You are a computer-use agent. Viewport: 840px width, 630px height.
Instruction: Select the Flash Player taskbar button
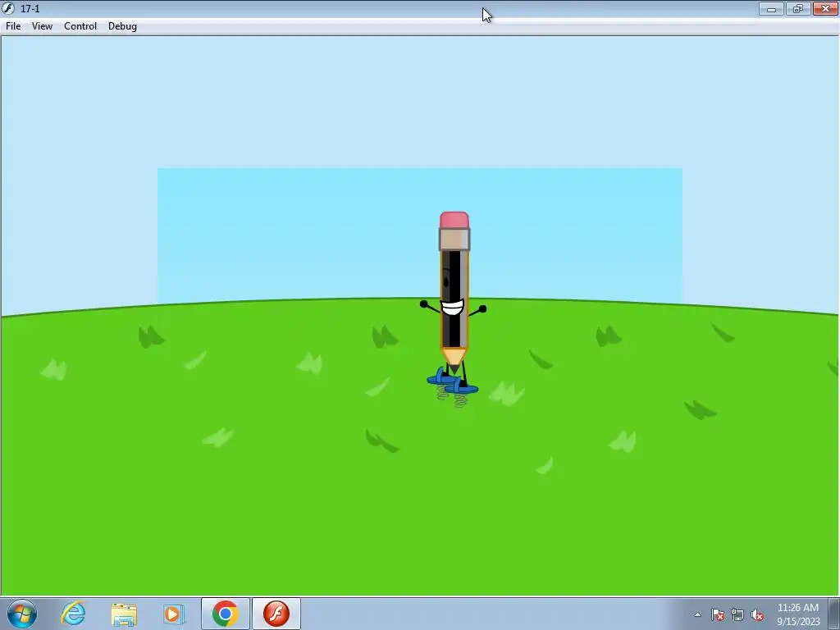pos(276,614)
